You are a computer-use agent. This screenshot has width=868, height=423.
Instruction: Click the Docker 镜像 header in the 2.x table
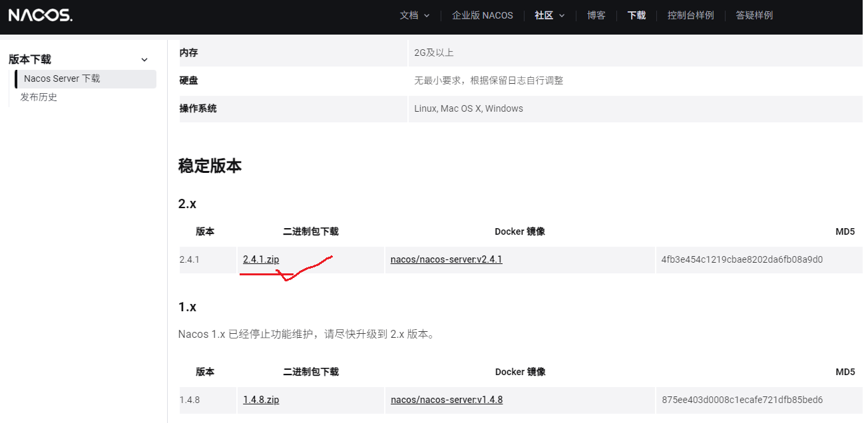tap(520, 231)
